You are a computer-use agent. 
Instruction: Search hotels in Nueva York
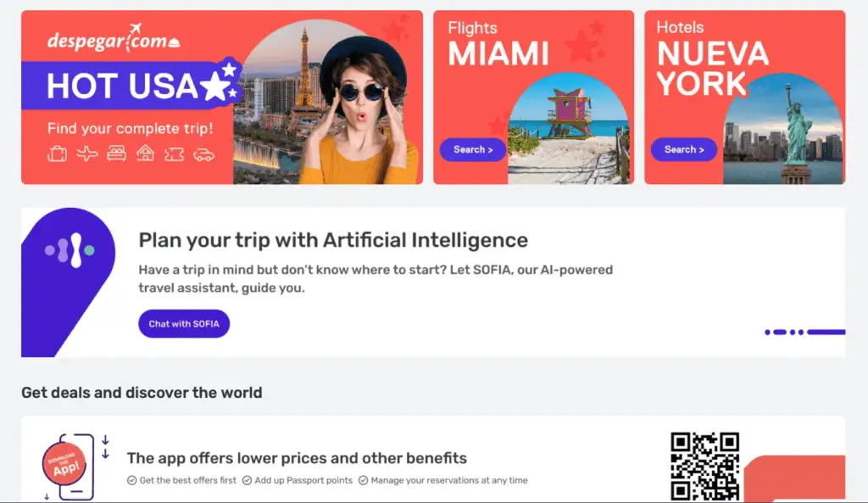(684, 149)
